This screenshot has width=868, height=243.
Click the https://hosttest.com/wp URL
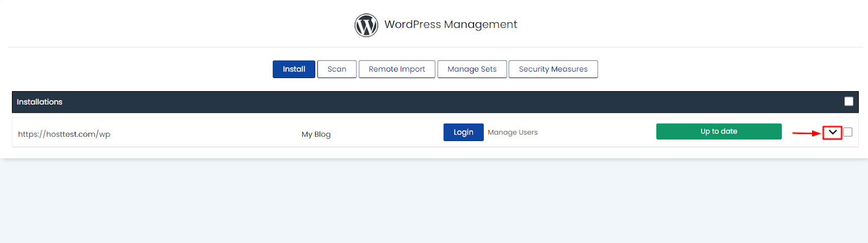(64, 134)
